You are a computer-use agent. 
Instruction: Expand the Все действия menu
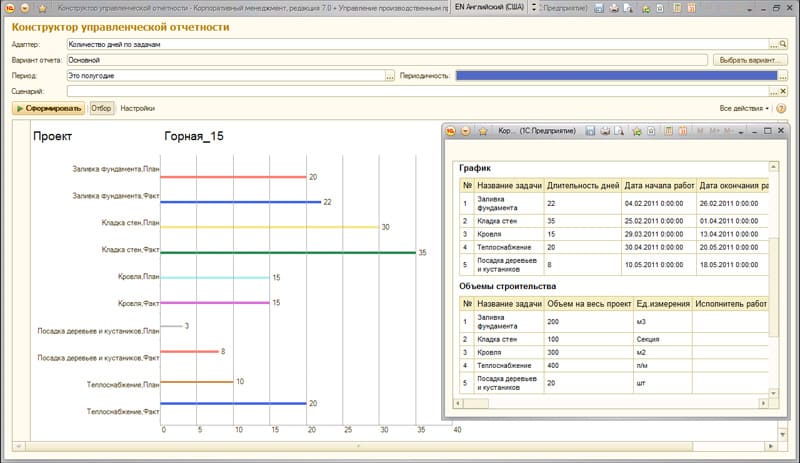click(744, 108)
